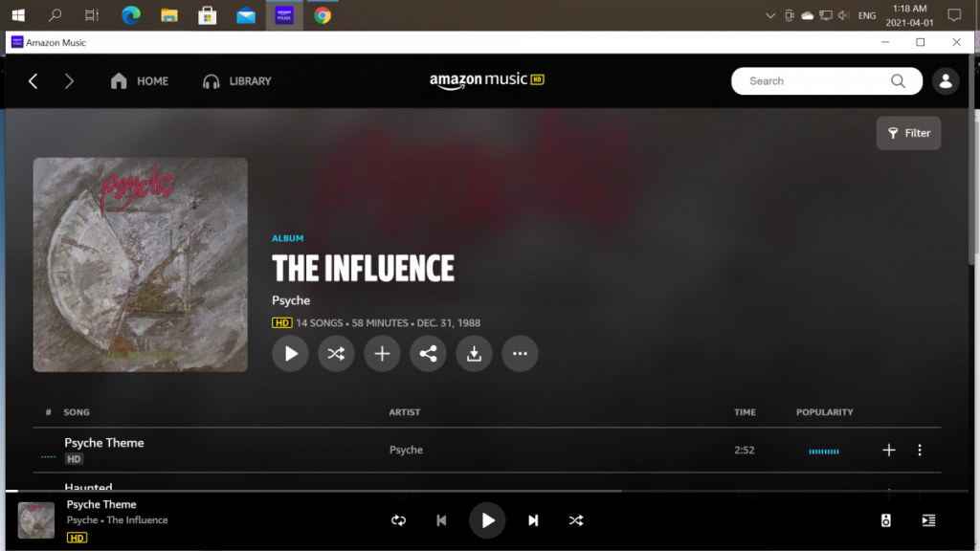The height and width of the screenshot is (551, 980).
Task: Click the Psyche Theme title in the player bar
Action: pyautogui.click(x=101, y=504)
